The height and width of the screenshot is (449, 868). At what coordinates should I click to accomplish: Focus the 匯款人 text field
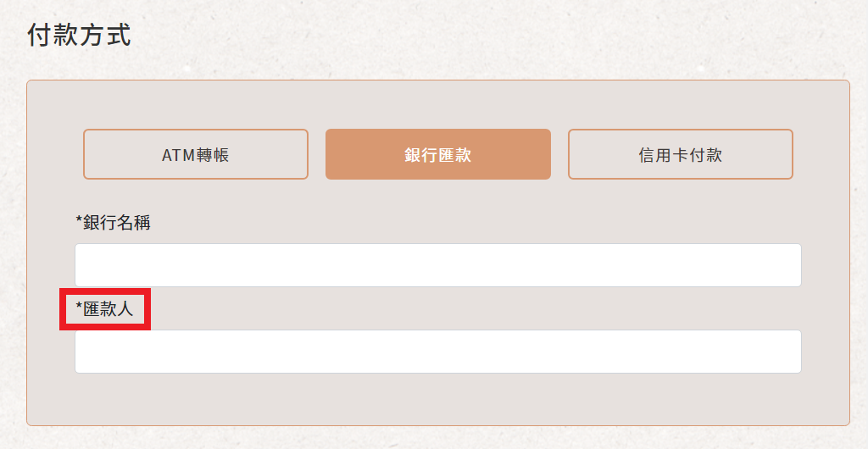(438, 352)
